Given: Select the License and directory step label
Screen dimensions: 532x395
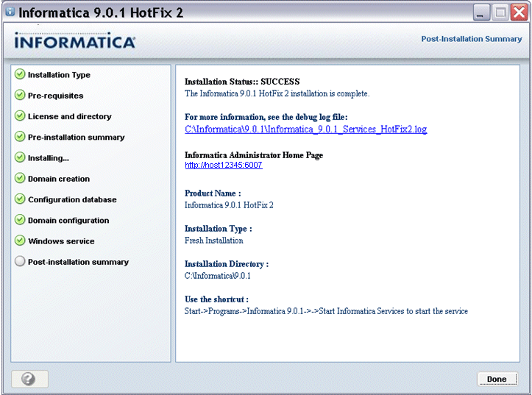Looking at the screenshot, I should pos(70,117).
